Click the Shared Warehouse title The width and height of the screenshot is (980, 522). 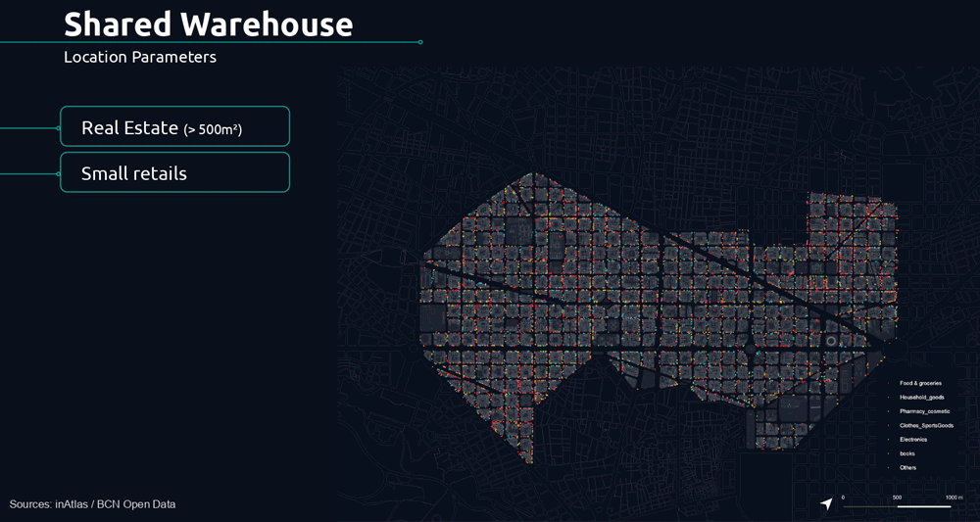click(x=208, y=24)
